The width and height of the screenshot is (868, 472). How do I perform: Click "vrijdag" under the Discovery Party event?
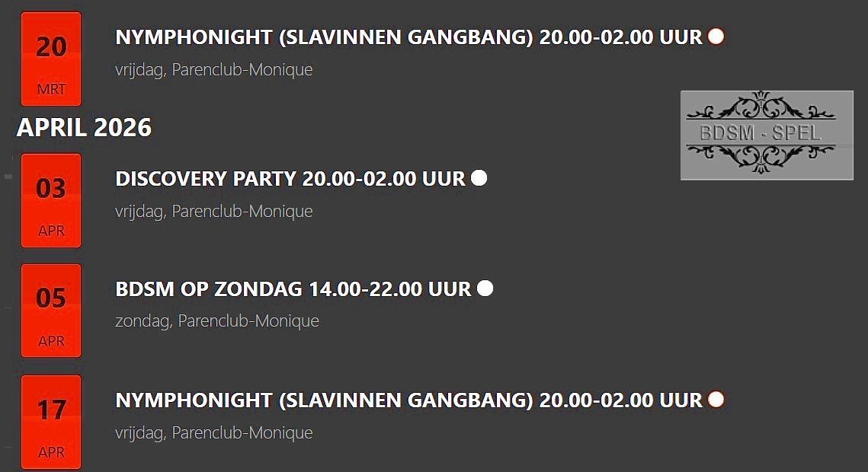click(139, 211)
